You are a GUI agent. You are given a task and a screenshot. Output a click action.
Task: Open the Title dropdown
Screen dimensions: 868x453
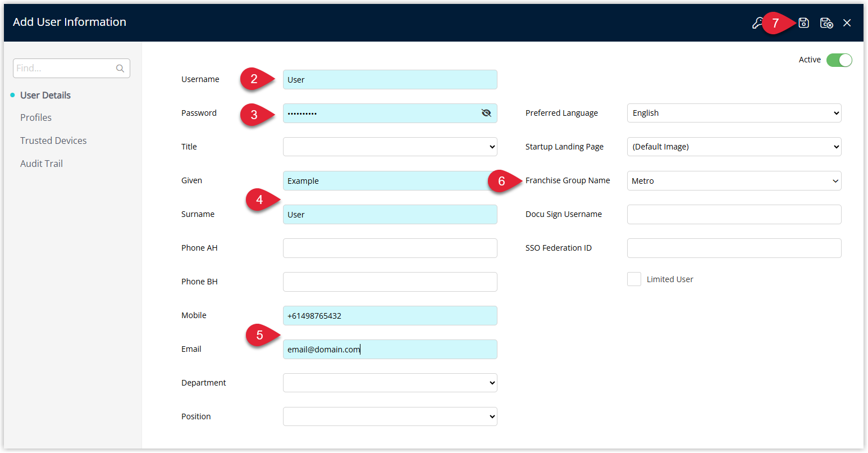390,147
